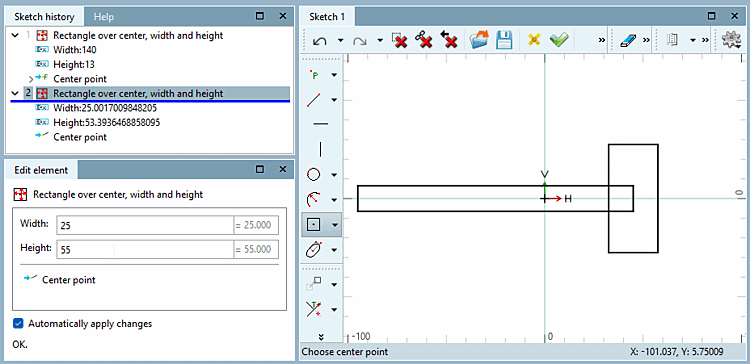
Task: Close the Sketch 1 panel
Action: (x=735, y=16)
